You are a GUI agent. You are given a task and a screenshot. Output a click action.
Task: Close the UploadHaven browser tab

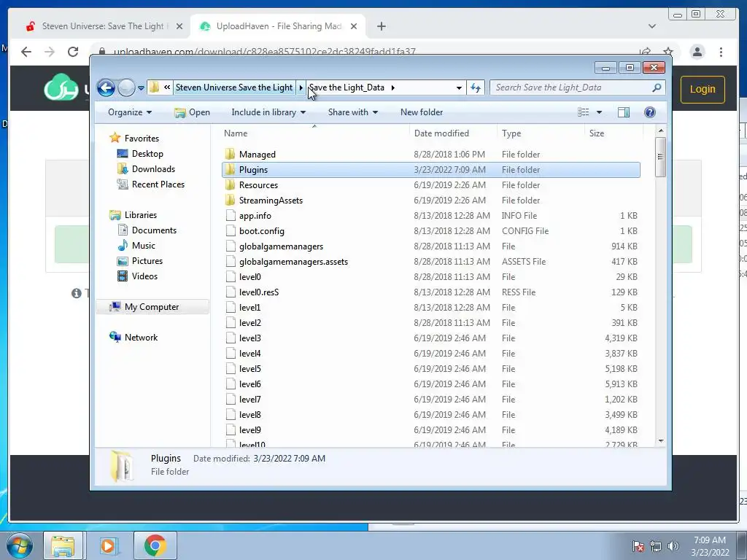354,26
